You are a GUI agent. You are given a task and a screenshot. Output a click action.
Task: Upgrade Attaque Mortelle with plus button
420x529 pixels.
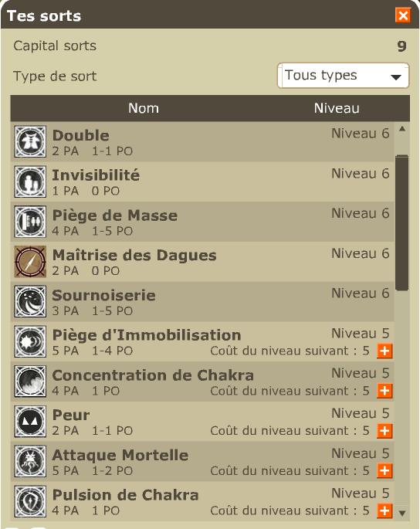pos(384,471)
